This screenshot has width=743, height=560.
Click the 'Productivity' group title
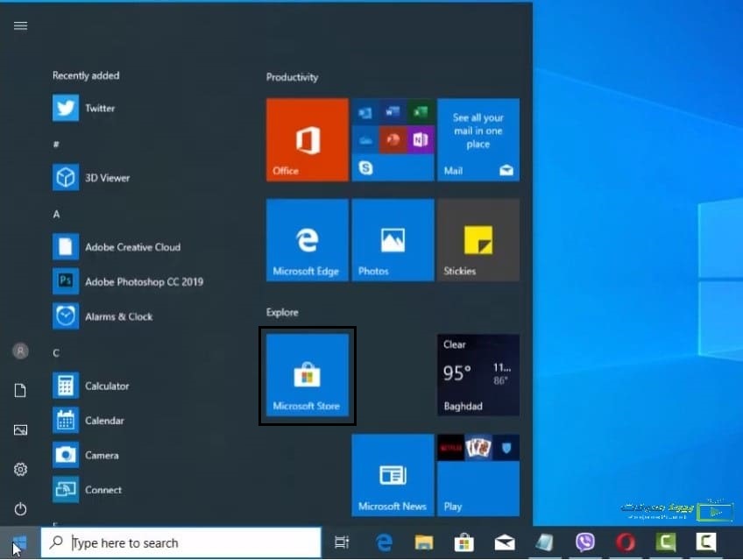[292, 77]
